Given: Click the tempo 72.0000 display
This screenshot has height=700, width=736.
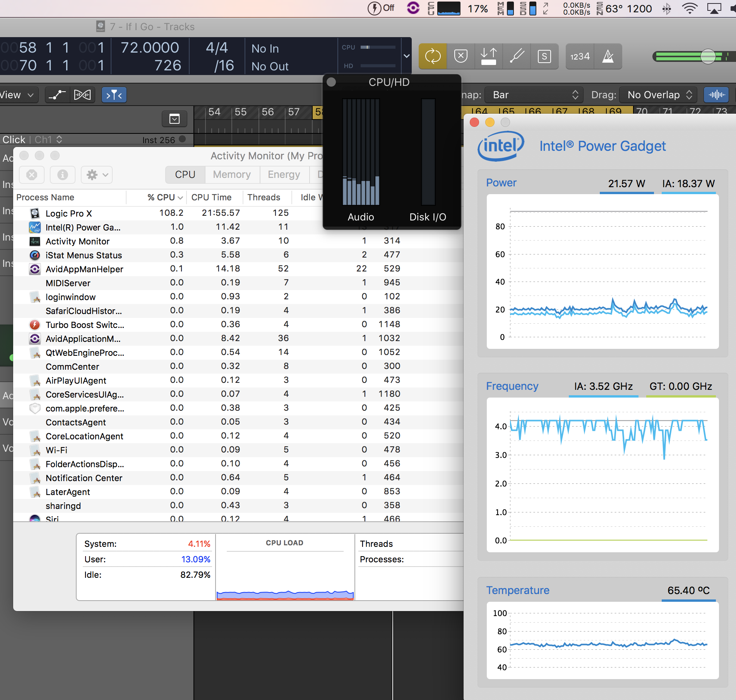Looking at the screenshot, I should click(x=150, y=48).
